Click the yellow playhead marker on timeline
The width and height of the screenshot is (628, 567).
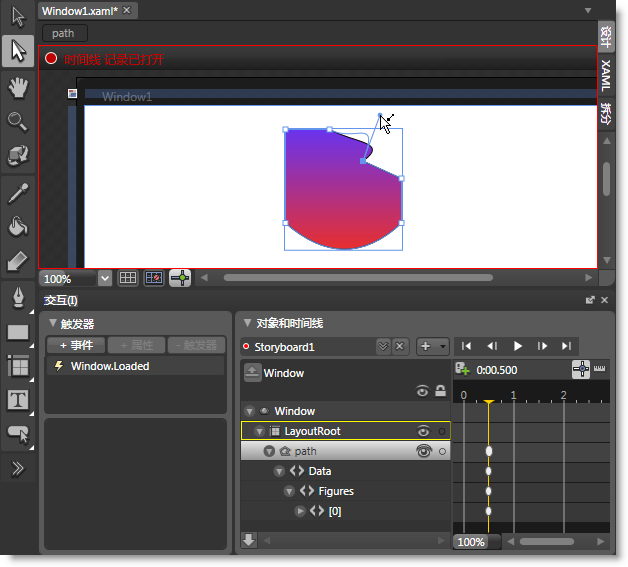(488, 402)
